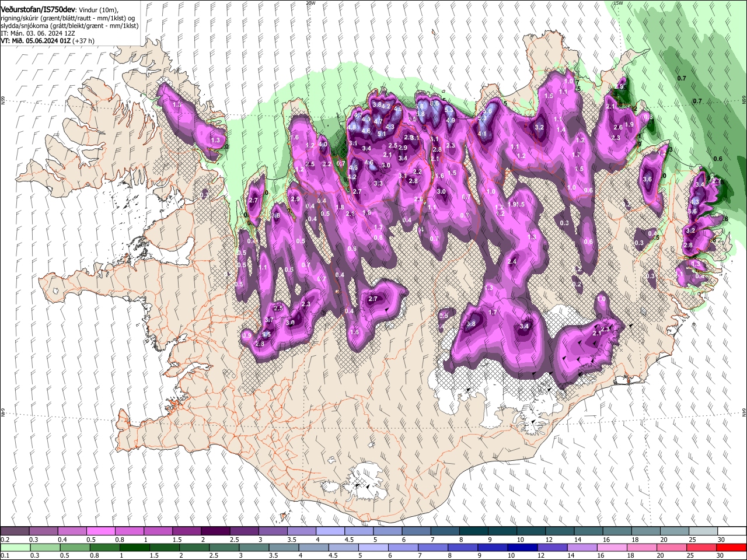Image resolution: width=747 pixels, height=560 pixels.
Task: Click the '2.7' value on the isolated central patch
Action: click(373, 299)
